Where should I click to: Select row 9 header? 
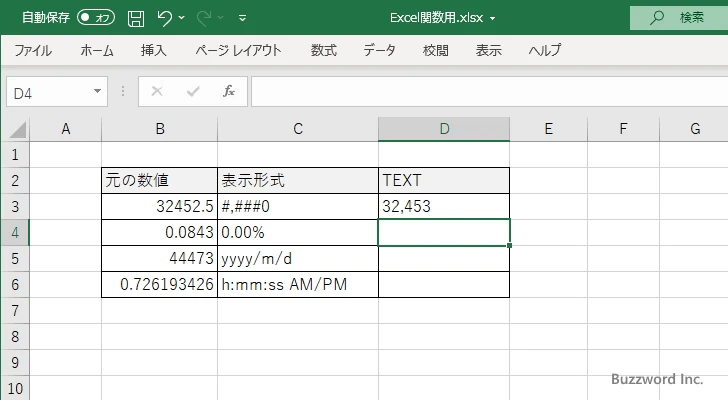pos(15,362)
